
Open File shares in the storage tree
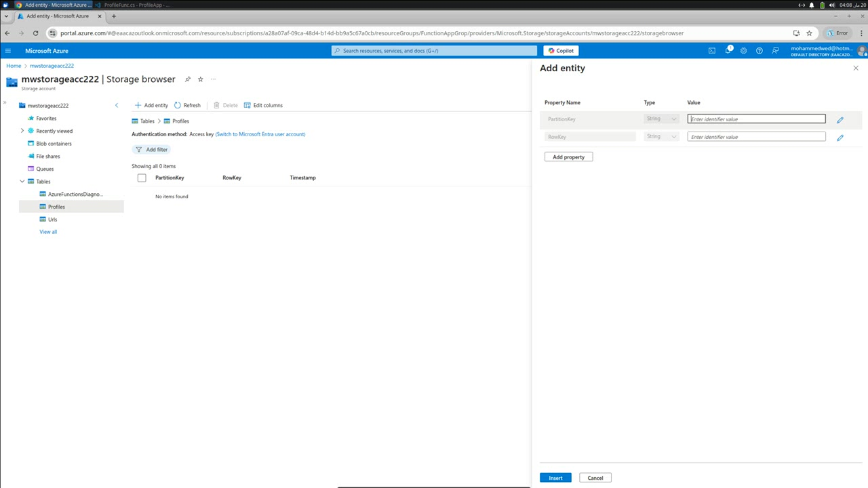click(x=47, y=157)
